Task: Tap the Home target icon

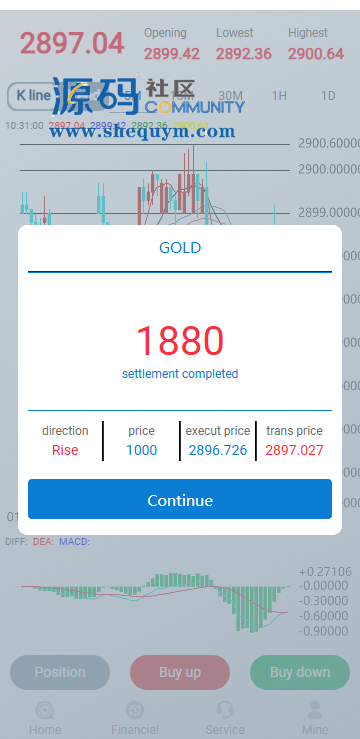Action: pyautogui.click(x=45, y=710)
